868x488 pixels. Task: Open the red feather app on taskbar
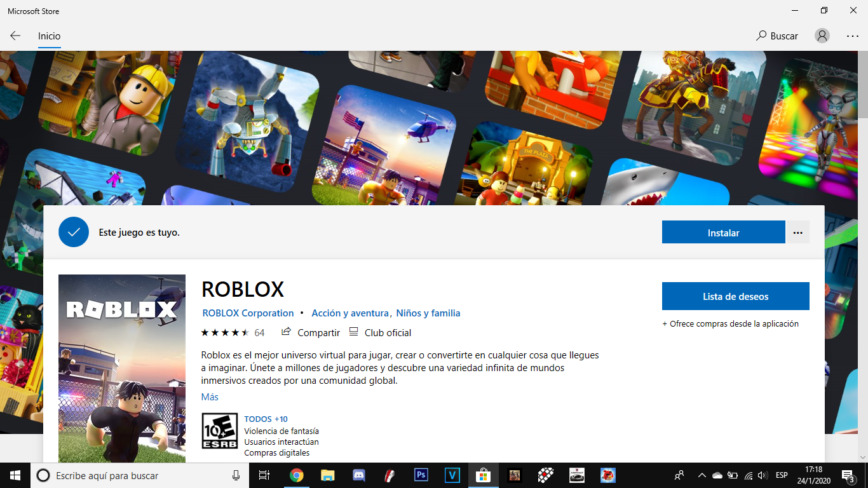tap(390, 475)
